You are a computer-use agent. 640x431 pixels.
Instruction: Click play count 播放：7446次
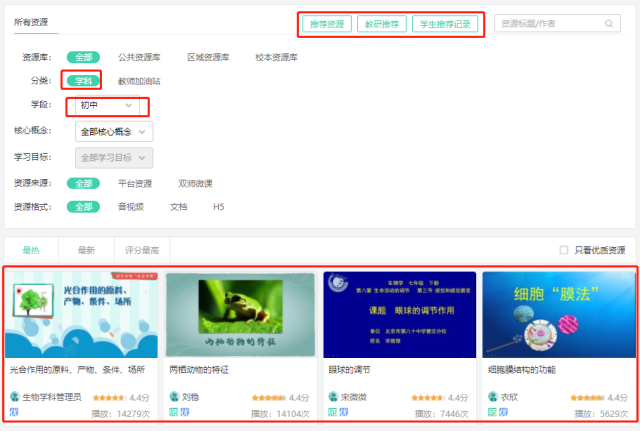coord(442,414)
